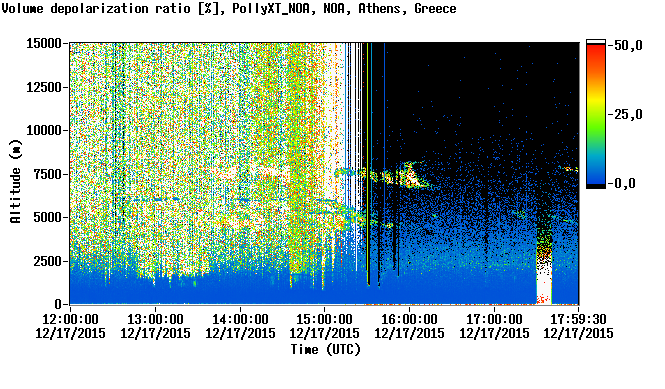This screenshot has width=665, height=389.
Task: Click the 12500 altitude tick label
Action: 44,87
